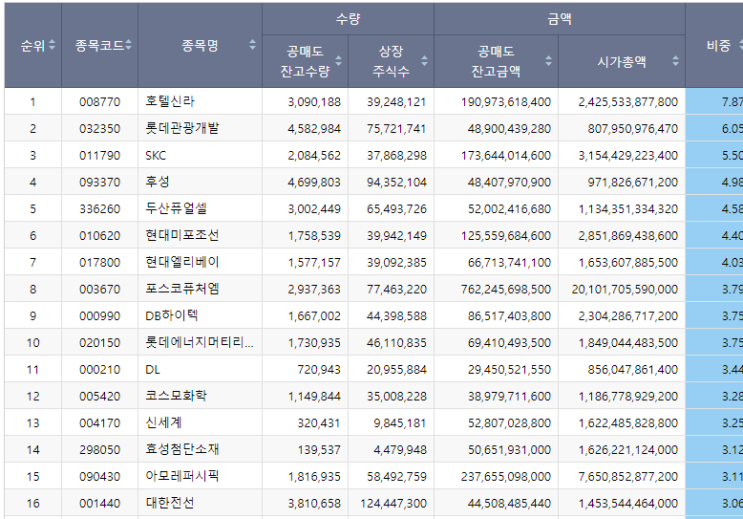The image size is (743, 519).
Task: Click stock code 003670
Action: [100, 289]
